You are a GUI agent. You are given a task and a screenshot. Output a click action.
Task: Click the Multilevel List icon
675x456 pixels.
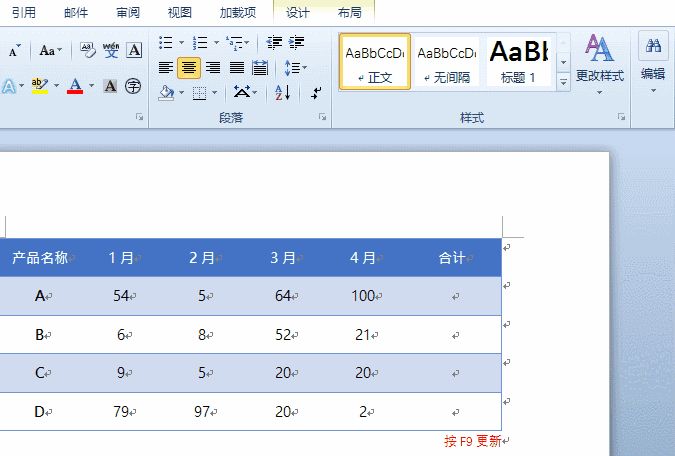pyautogui.click(x=237, y=43)
